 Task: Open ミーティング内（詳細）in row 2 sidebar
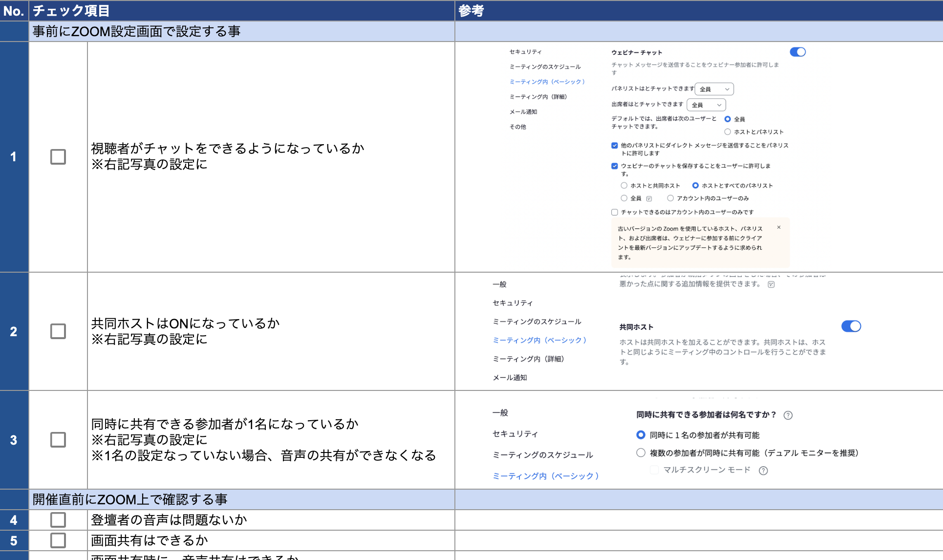pos(528,359)
